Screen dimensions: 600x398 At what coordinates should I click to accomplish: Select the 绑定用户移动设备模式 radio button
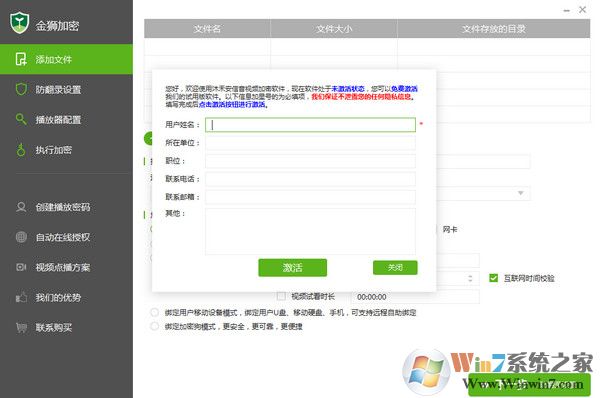(155, 312)
